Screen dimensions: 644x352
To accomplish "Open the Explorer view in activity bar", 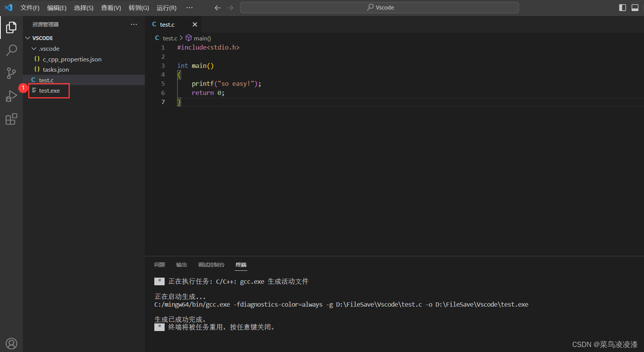I will (x=11, y=27).
